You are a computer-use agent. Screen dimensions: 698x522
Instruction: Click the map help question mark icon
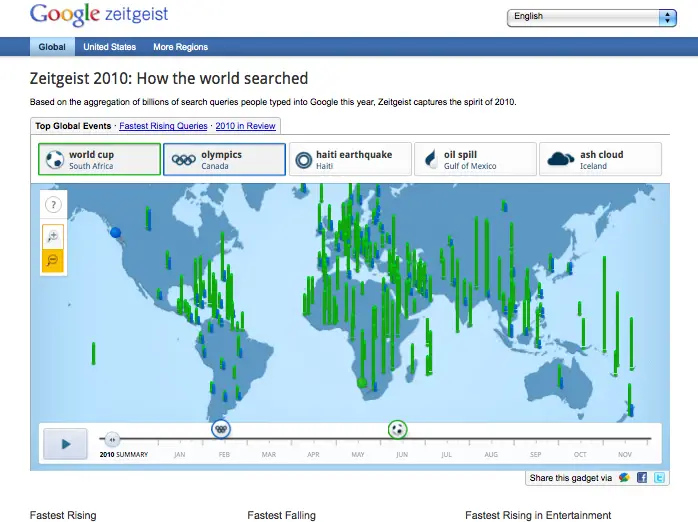pos(53,205)
